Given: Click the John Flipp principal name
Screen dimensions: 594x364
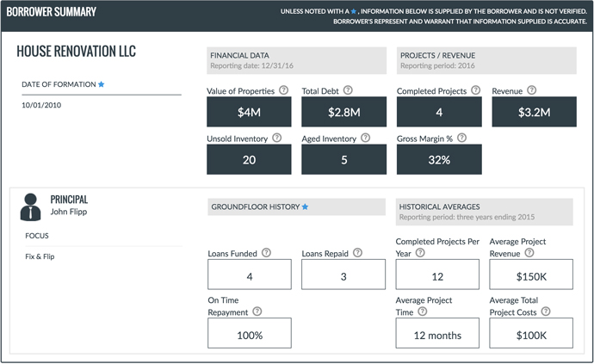Looking at the screenshot, I should (69, 212).
